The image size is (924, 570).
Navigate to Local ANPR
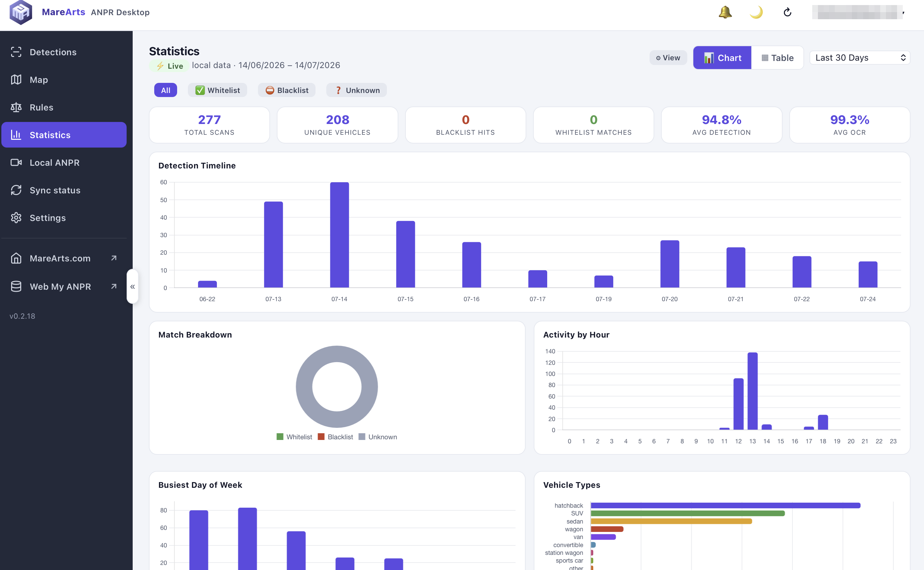click(x=64, y=162)
